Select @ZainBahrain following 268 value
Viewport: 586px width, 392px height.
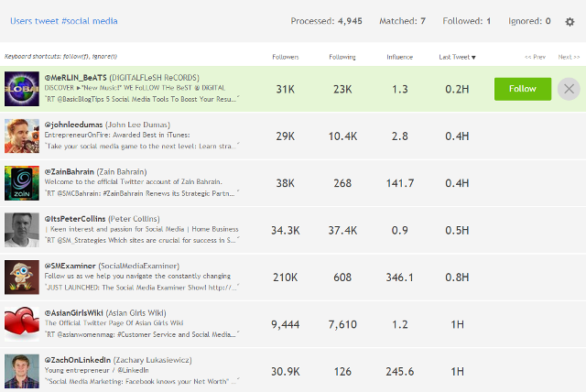[342, 183]
